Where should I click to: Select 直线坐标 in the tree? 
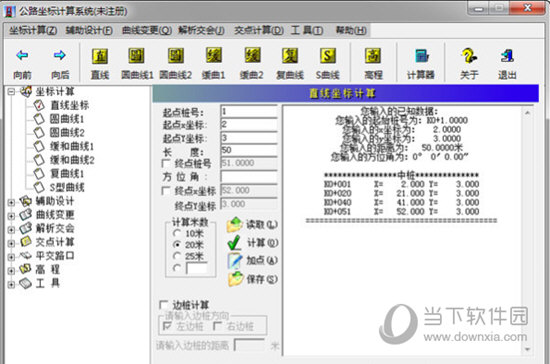click(x=70, y=105)
